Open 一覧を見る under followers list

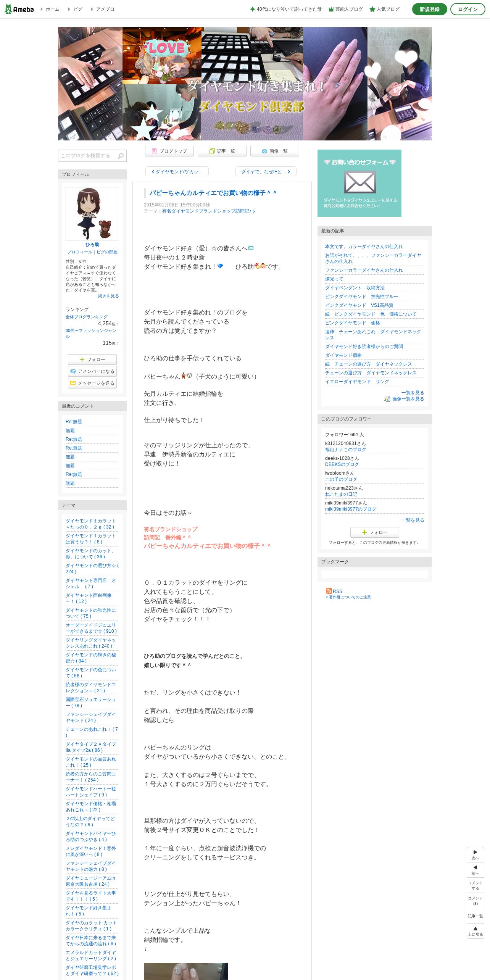[x=413, y=520]
